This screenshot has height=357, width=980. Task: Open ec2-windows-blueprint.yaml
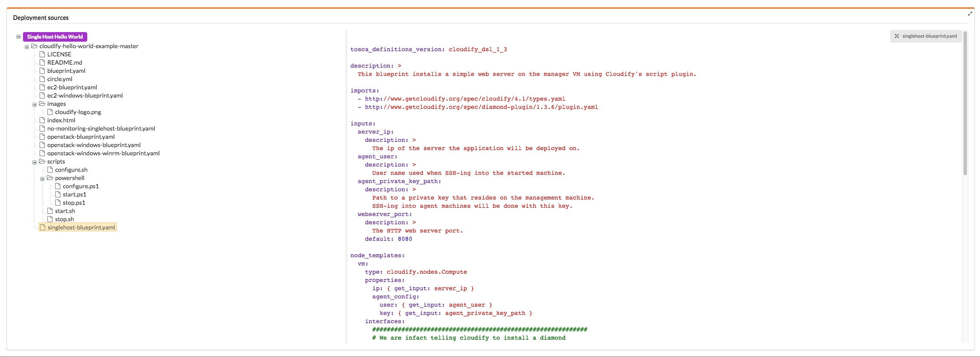pyautogui.click(x=85, y=95)
